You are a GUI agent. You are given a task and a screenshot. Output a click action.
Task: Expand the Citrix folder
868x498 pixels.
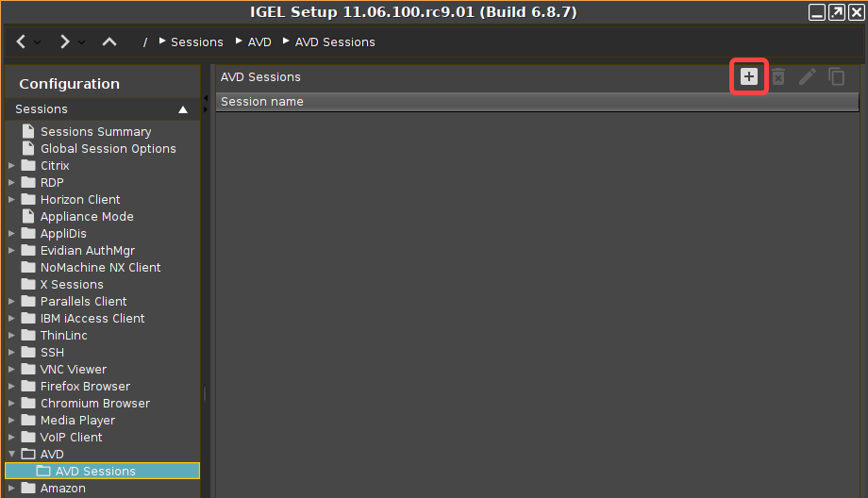click(x=11, y=166)
